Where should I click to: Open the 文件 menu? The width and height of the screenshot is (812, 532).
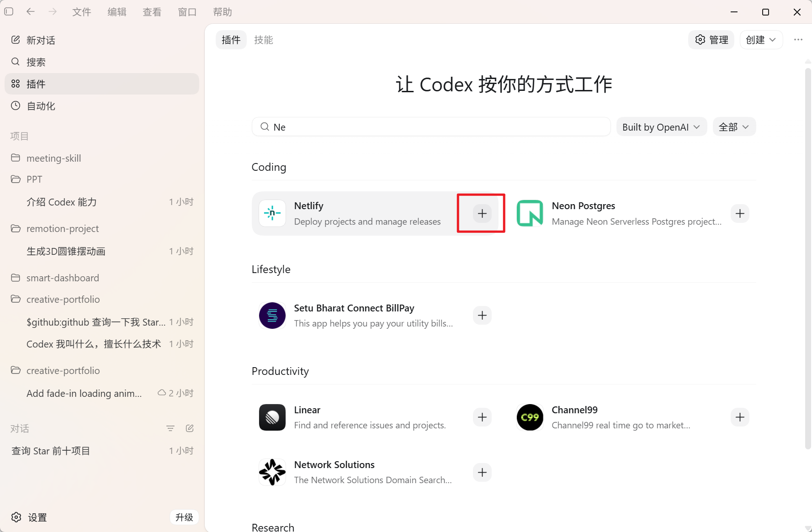(82, 12)
